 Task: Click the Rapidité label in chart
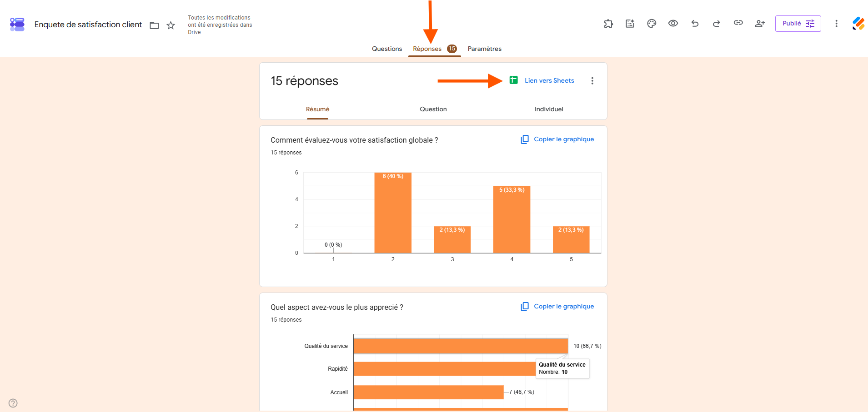pyautogui.click(x=338, y=369)
